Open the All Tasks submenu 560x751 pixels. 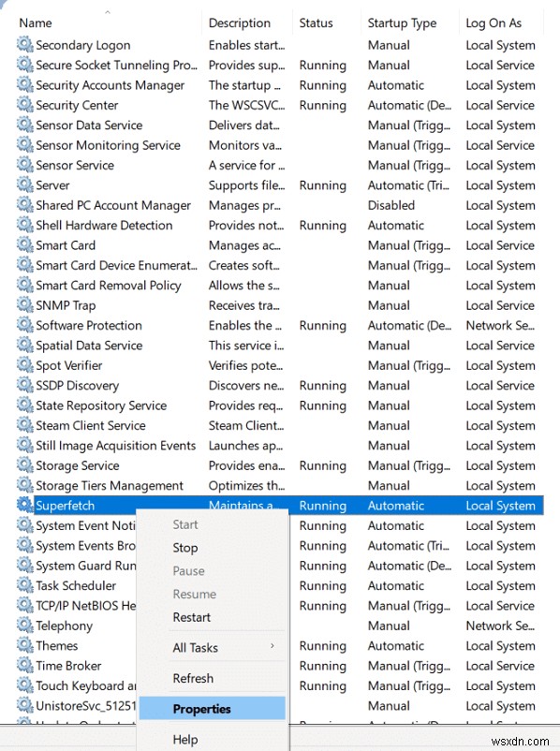[214, 648]
